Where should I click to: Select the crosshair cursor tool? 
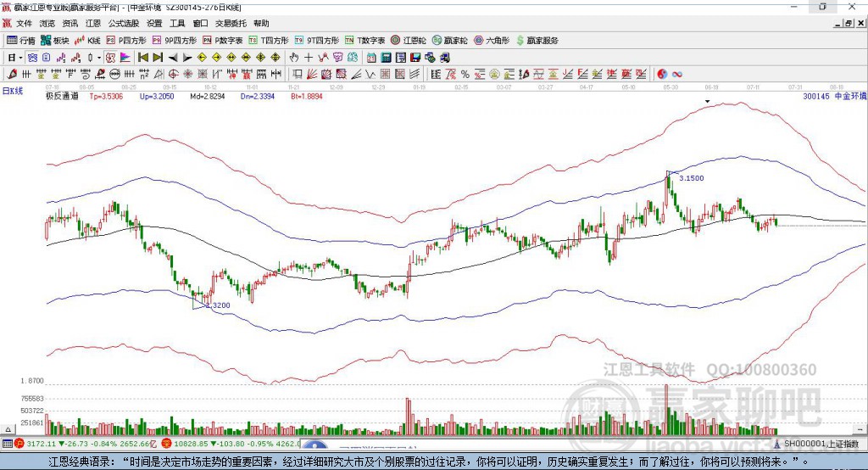(309, 58)
